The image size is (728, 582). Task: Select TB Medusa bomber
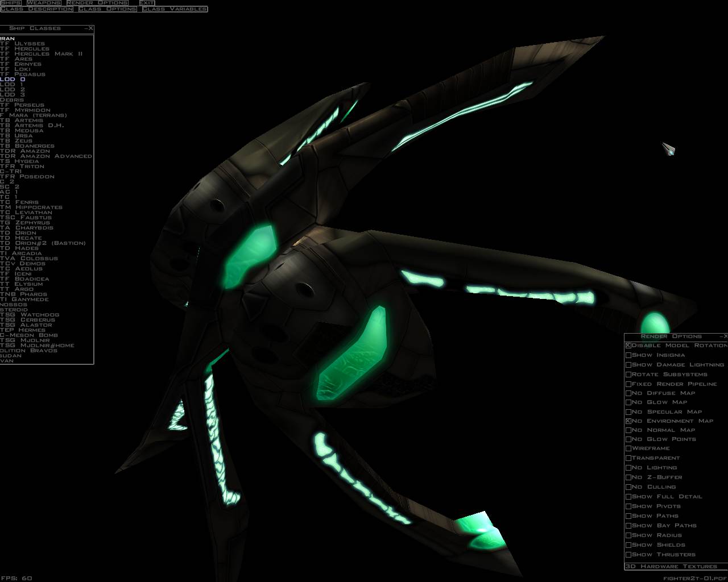tap(22, 131)
